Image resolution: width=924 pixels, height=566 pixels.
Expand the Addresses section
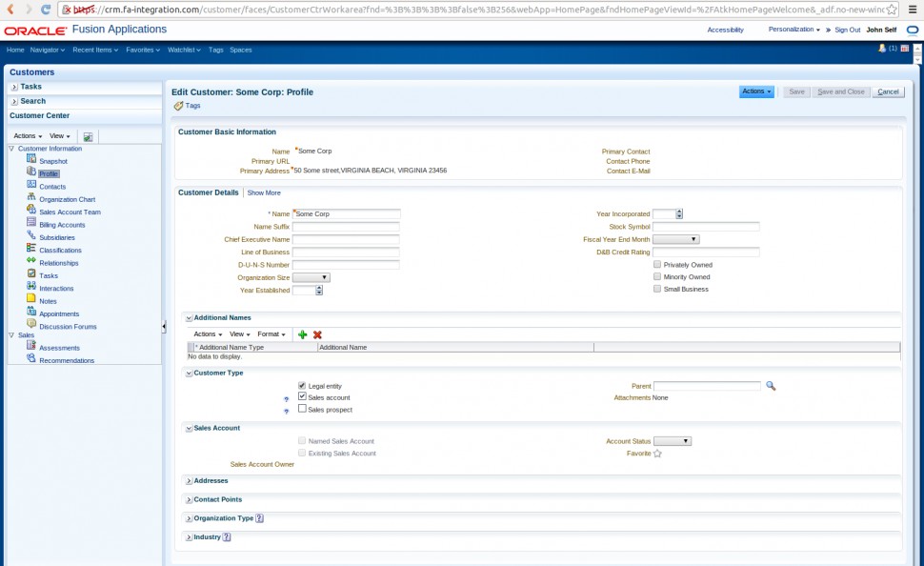[188, 481]
